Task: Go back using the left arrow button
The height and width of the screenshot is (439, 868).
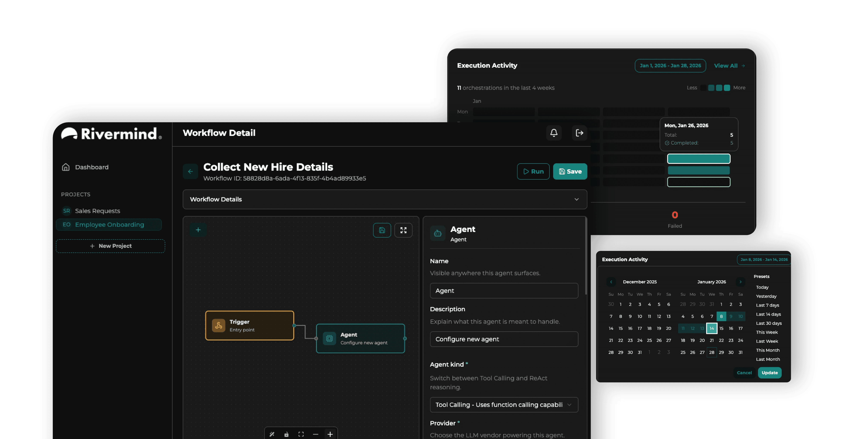Action: pos(190,171)
